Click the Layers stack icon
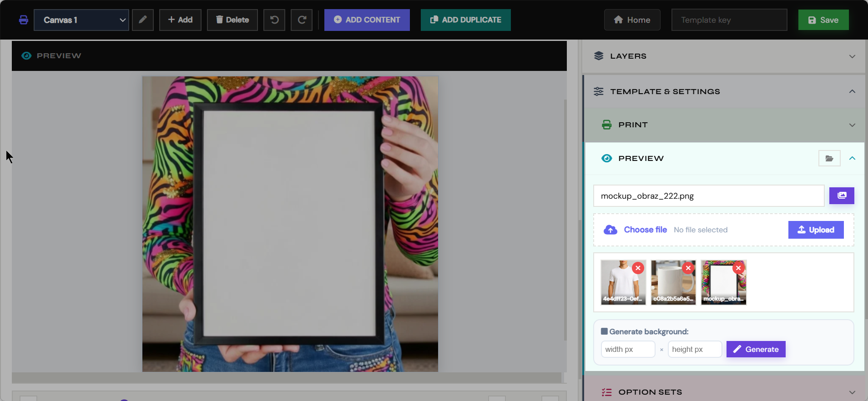 pyautogui.click(x=599, y=56)
